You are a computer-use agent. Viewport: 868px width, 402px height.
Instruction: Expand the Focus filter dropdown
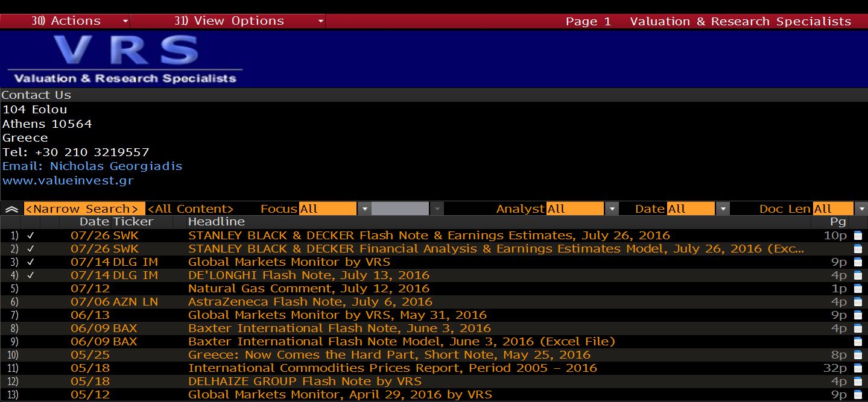pyautogui.click(x=364, y=209)
